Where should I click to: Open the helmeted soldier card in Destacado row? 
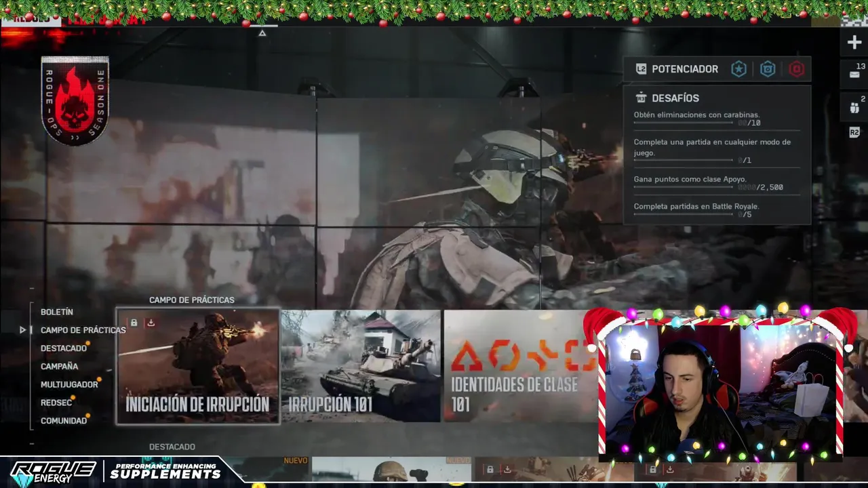click(x=392, y=469)
